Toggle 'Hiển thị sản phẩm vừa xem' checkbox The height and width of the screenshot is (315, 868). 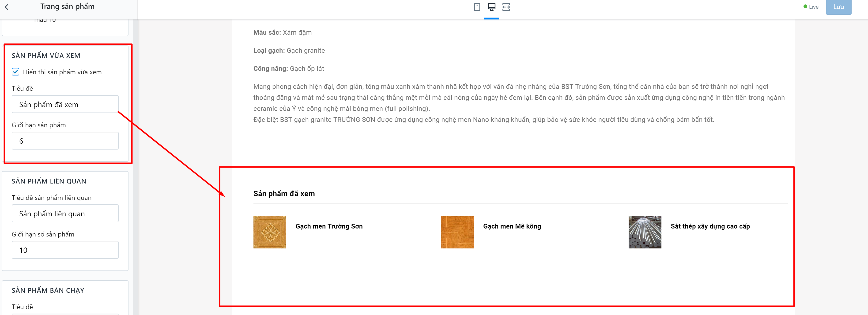point(15,72)
